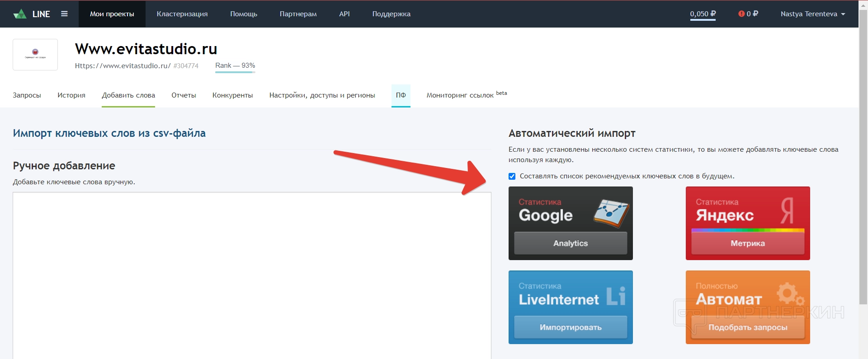Click the LiveInternet Li logo icon
This screenshot has height=359, width=868.
pos(616,296)
